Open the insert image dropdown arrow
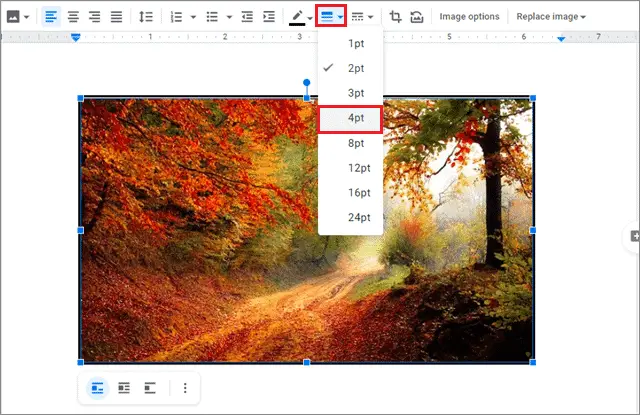 (27, 17)
